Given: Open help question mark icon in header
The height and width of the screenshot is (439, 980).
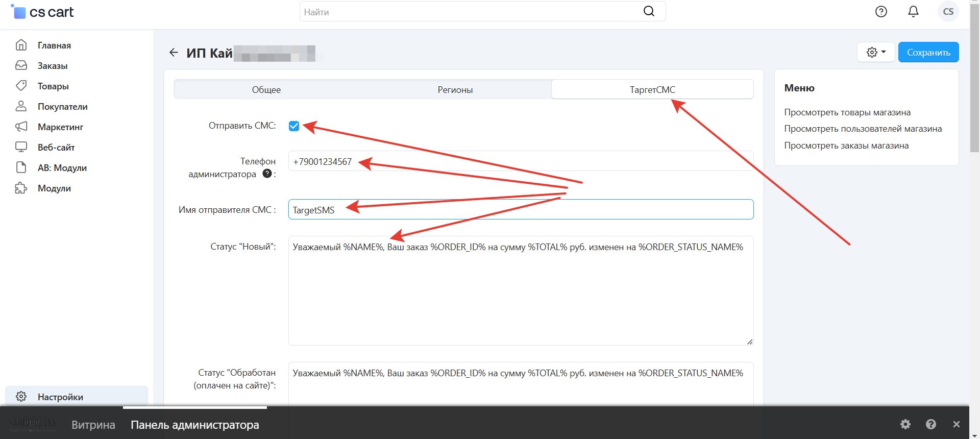Looking at the screenshot, I should [881, 11].
